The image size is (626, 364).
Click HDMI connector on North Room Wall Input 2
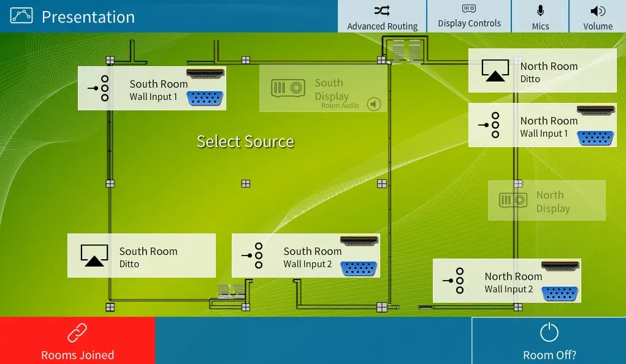click(560, 265)
